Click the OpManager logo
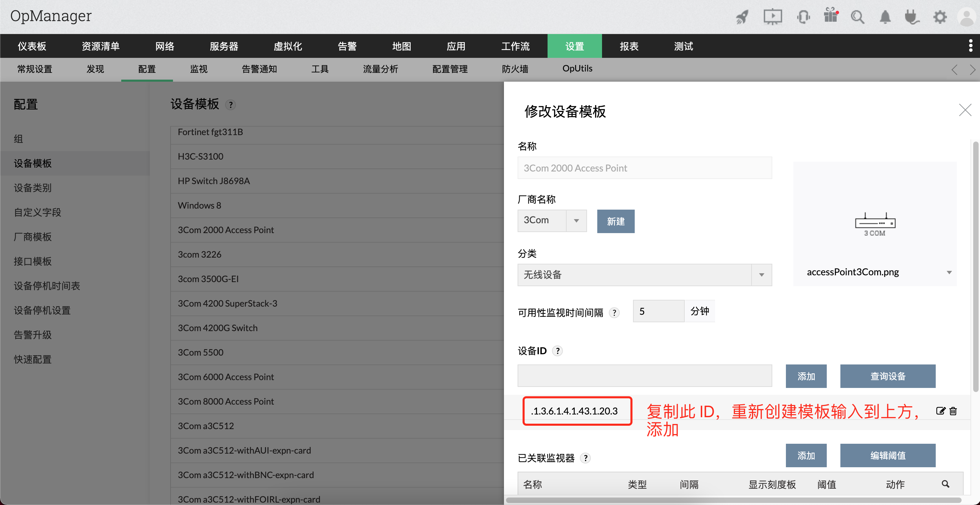The width and height of the screenshot is (980, 505). (x=51, y=16)
